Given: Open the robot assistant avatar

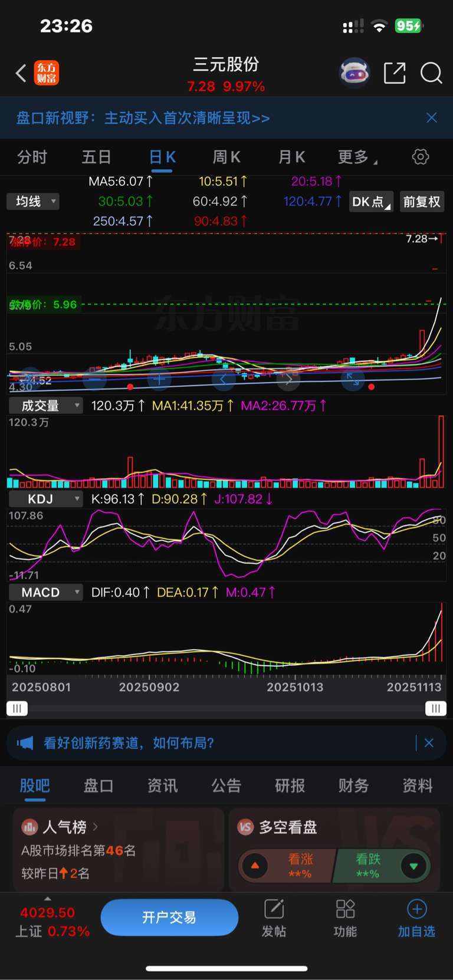Looking at the screenshot, I should coord(354,73).
